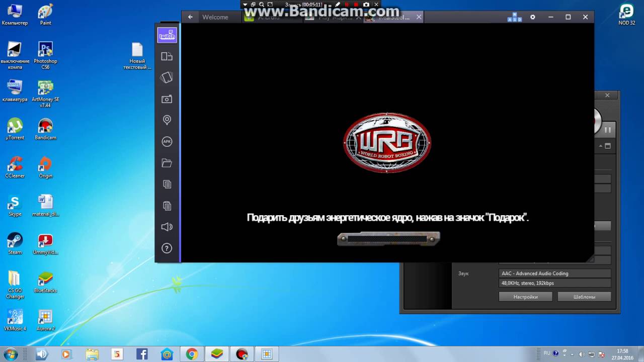Select the BlueStacks desktop icon
The height and width of the screenshot is (362, 644).
(x=45, y=282)
